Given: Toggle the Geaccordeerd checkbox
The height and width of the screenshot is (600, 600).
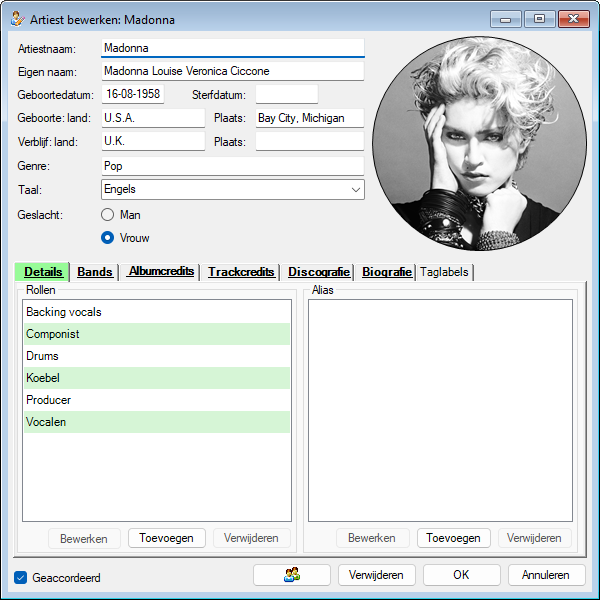Looking at the screenshot, I should [x=21, y=577].
